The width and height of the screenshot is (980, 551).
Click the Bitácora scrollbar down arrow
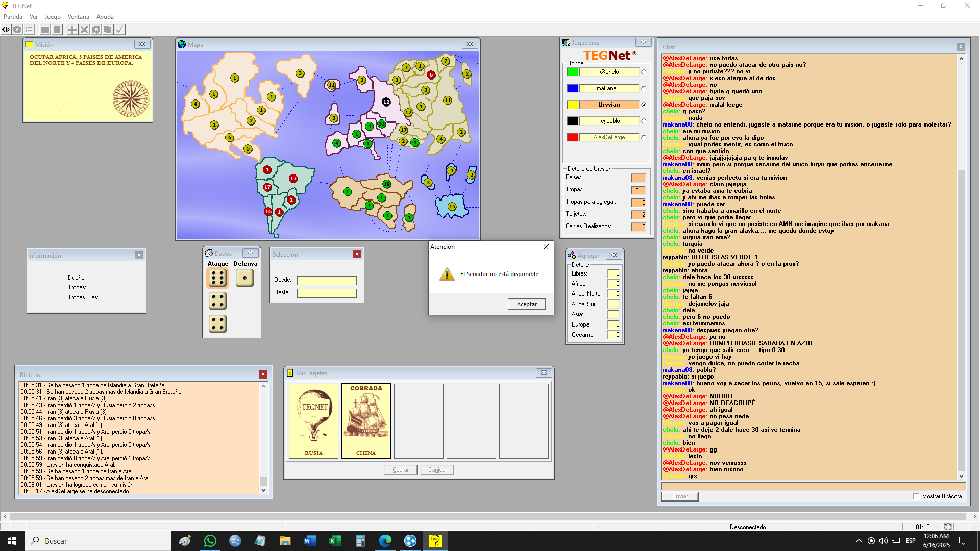pyautogui.click(x=263, y=490)
